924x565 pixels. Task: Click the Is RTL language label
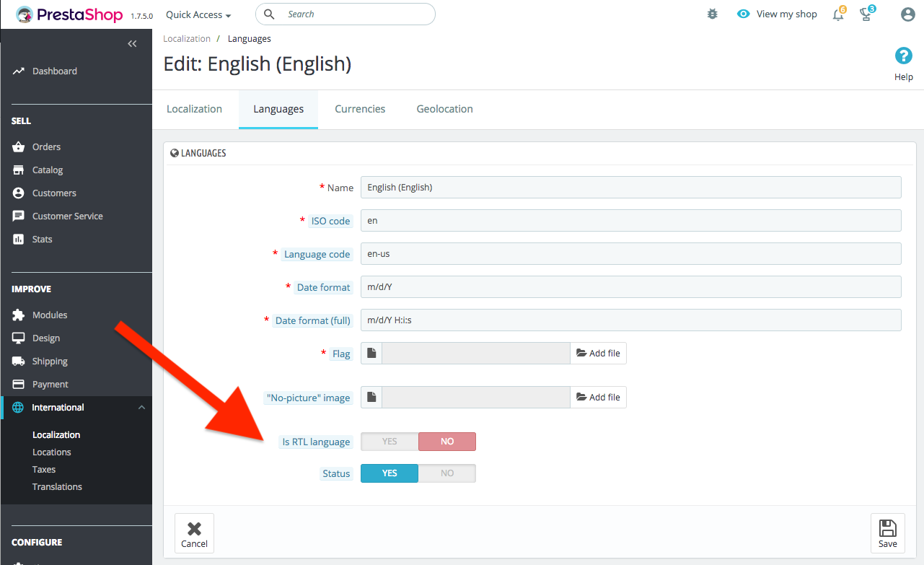pyautogui.click(x=316, y=442)
